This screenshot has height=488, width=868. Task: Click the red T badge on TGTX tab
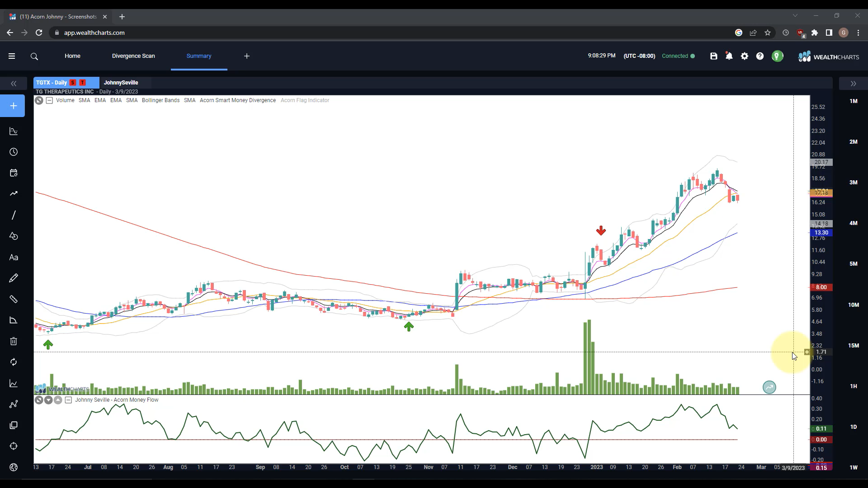point(82,83)
